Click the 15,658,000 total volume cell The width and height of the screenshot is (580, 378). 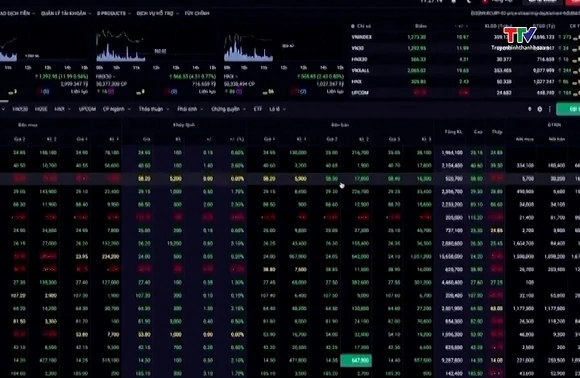(x=451, y=256)
